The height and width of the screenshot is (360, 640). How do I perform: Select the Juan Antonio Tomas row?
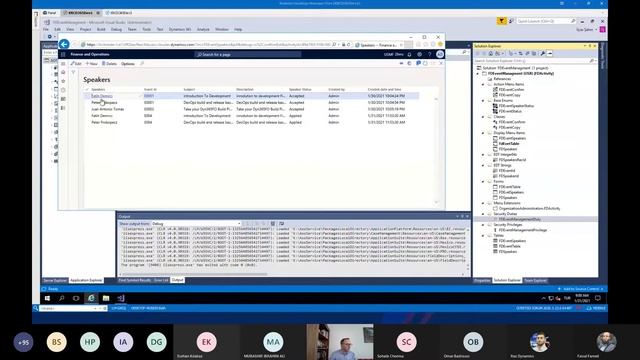pyautogui.click(x=251, y=109)
